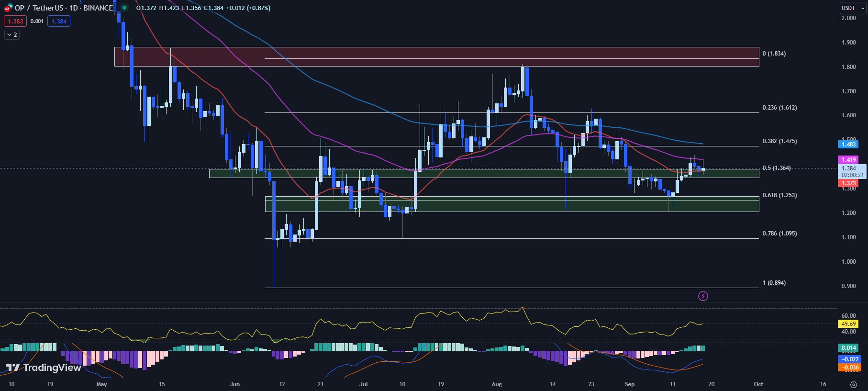Image resolution: width=868 pixels, height=391 pixels.
Task: Open the USDT currency dropdown
Action: pos(853,8)
